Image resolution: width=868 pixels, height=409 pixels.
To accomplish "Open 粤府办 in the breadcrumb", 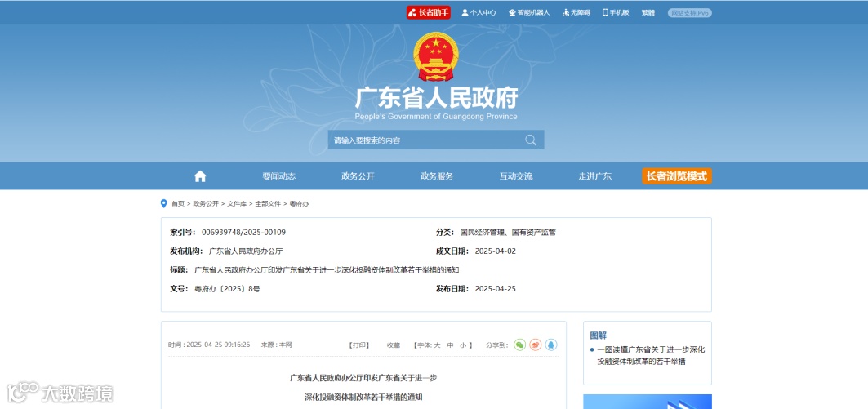I will tap(299, 203).
